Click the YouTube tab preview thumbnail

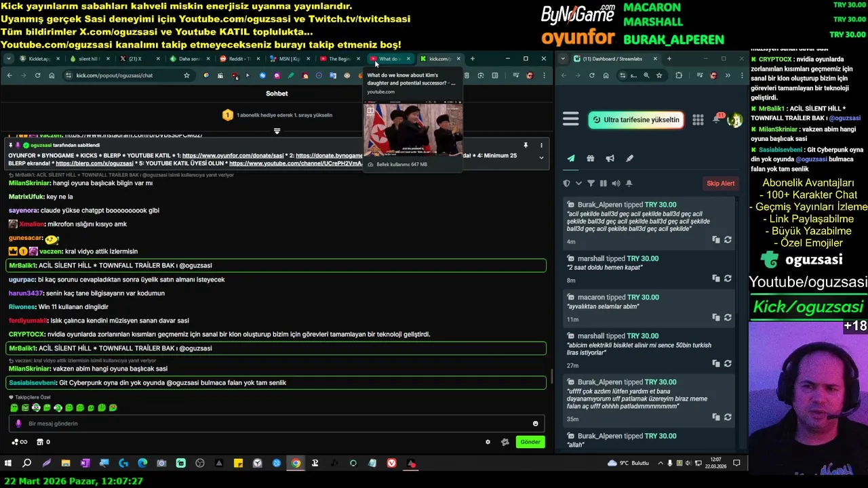(x=414, y=129)
